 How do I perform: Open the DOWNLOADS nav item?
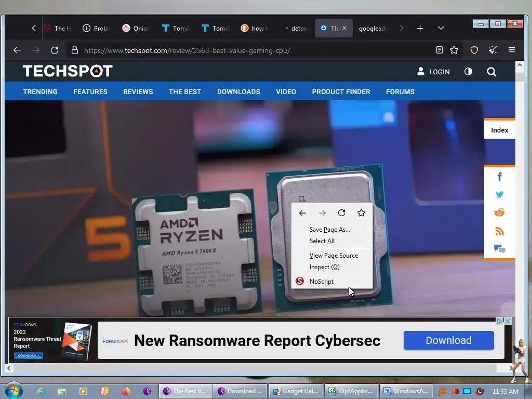click(x=238, y=91)
